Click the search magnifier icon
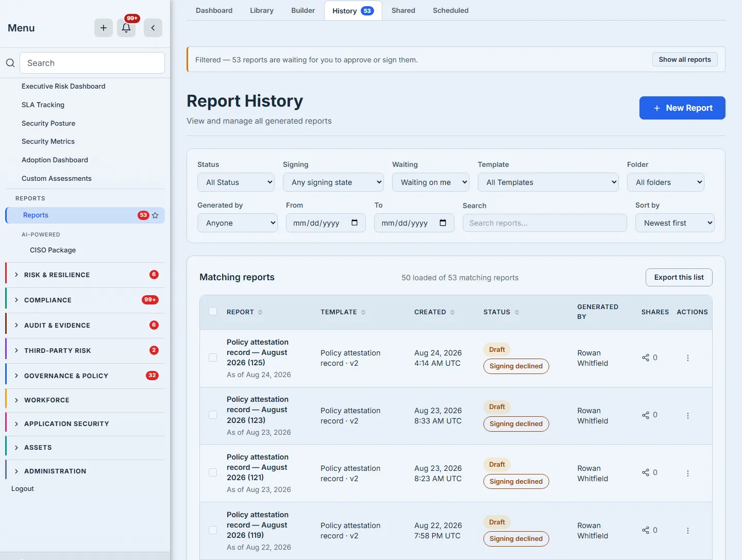 (10, 63)
